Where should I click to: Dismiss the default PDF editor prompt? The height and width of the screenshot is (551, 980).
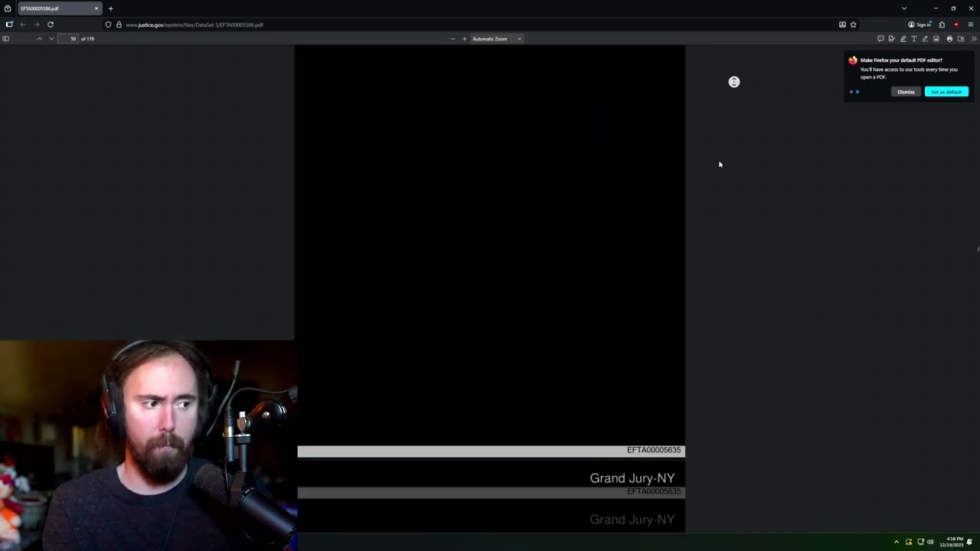[906, 92]
